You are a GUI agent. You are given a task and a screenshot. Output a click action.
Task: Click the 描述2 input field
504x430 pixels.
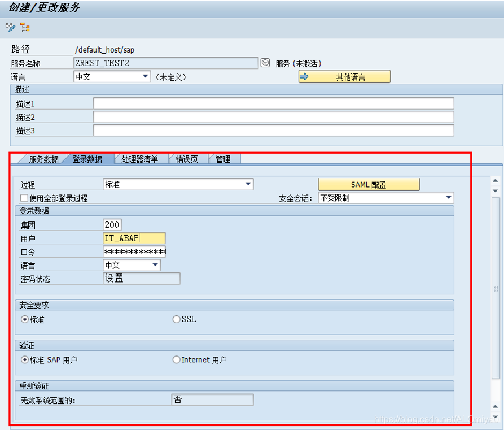tap(274, 117)
